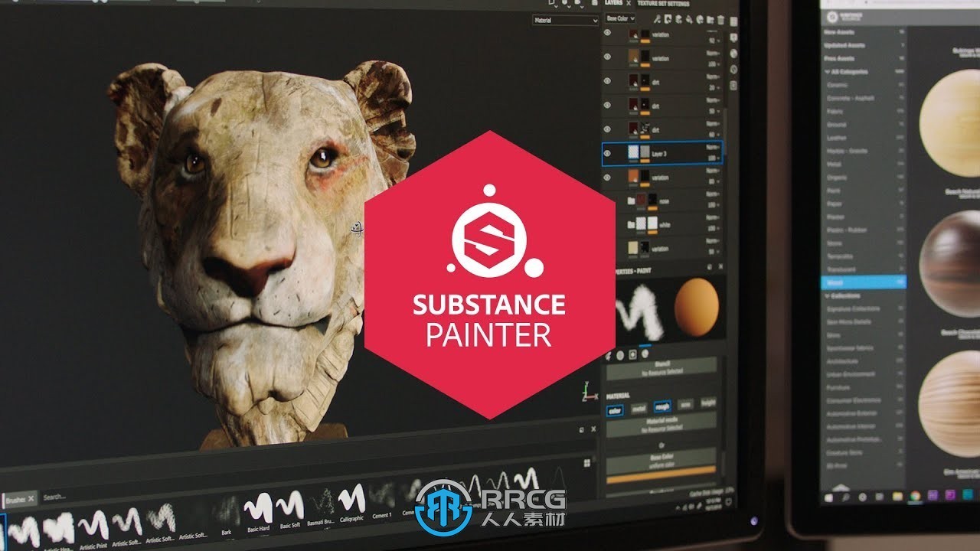This screenshot has height=551, width=980.
Task: Select the alpha settings circle icon under preview
Action: [620, 355]
